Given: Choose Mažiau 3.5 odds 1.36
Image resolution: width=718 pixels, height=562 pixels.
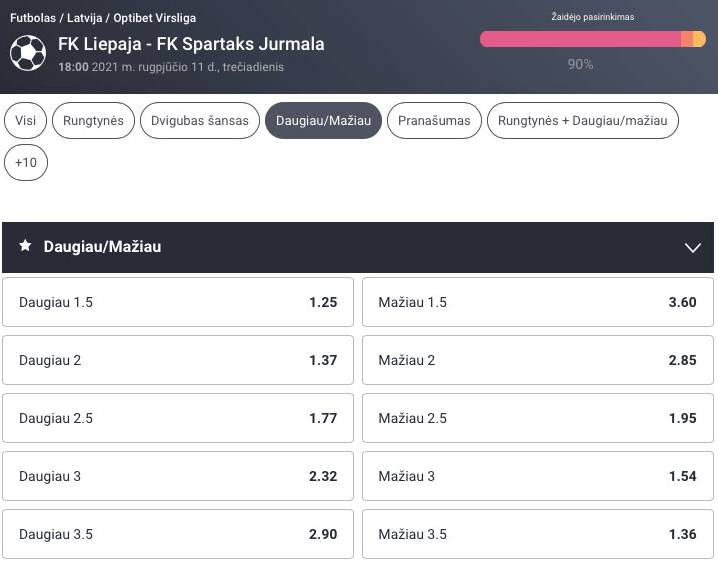Looking at the screenshot, I should coord(538,534).
